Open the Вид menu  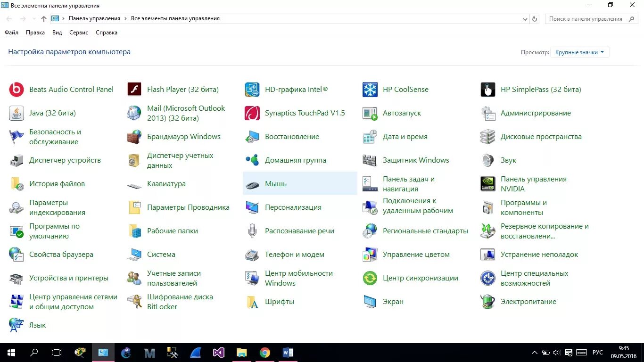(x=57, y=33)
